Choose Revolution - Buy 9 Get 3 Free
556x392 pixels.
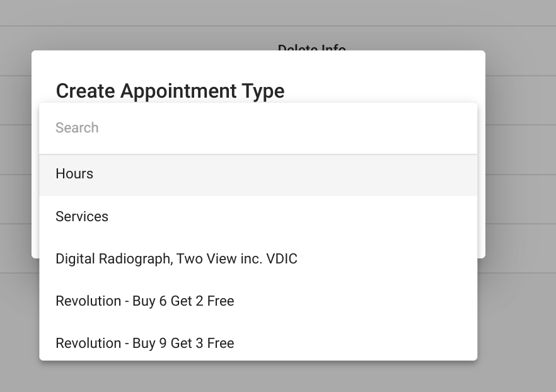point(258,342)
